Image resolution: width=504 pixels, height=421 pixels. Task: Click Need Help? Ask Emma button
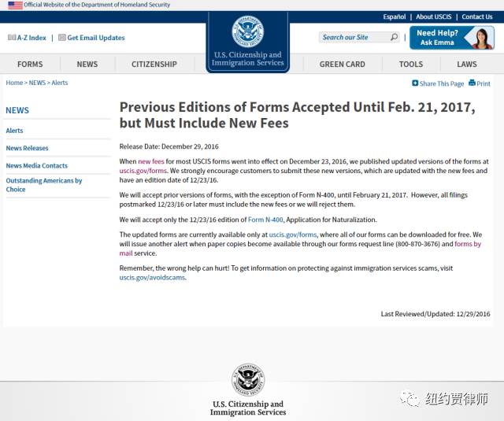pyautogui.click(x=451, y=38)
